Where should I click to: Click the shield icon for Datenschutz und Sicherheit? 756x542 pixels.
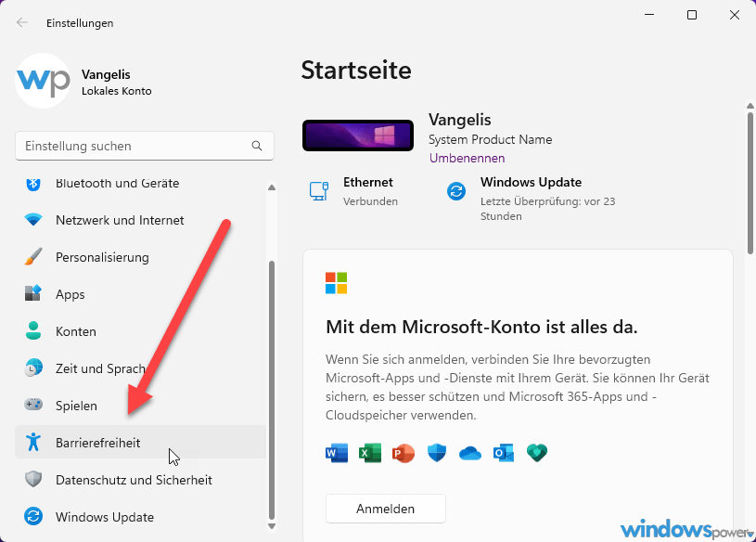pyautogui.click(x=33, y=479)
